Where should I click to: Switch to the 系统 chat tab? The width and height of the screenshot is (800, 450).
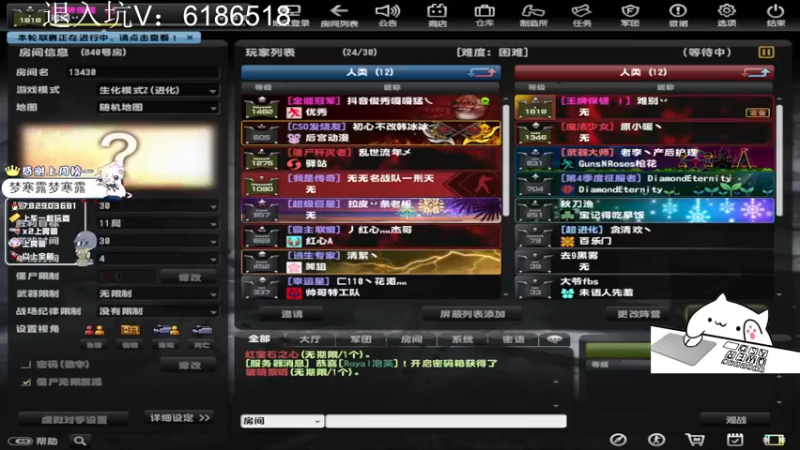(x=462, y=339)
